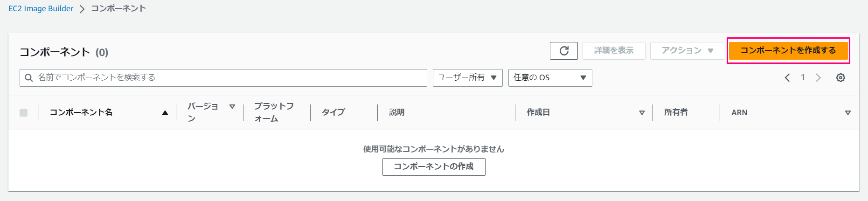Open the アクション dropdown menu
This screenshot has height=201, width=868.
(x=687, y=50)
